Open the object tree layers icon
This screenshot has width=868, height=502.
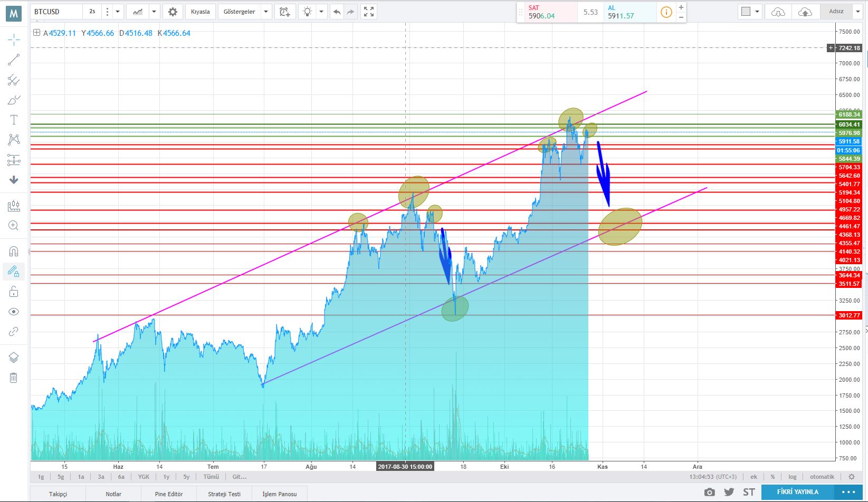point(14,358)
